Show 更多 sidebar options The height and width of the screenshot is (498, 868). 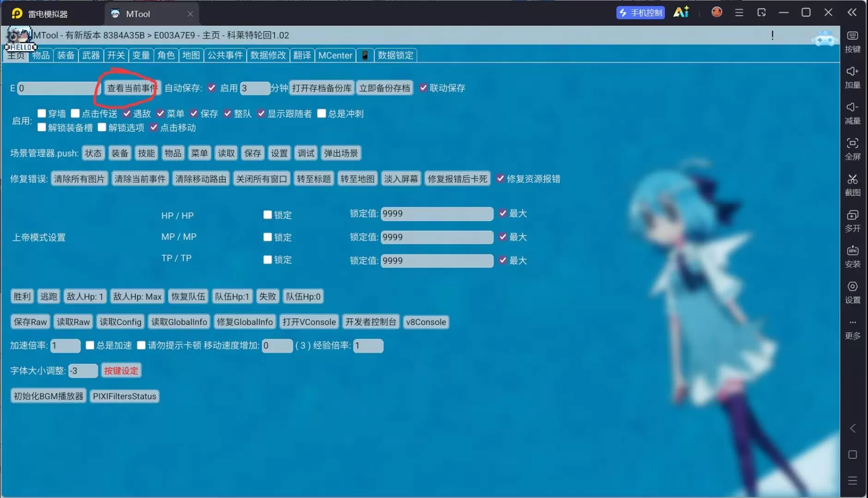point(852,329)
